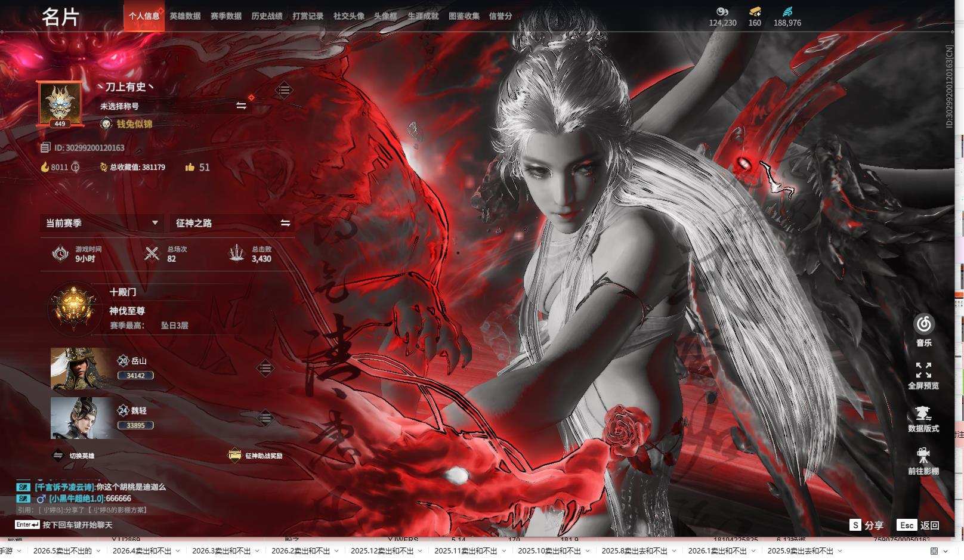Open the 信誉分 tab
This screenshot has height=560, width=964.
pos(500,16)
